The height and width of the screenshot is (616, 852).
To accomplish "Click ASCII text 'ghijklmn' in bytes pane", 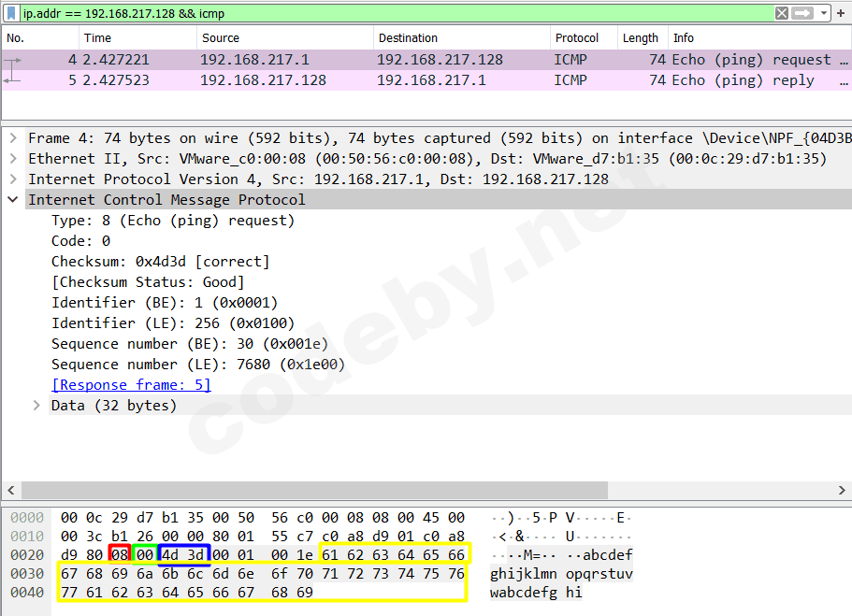I will 523,574.
